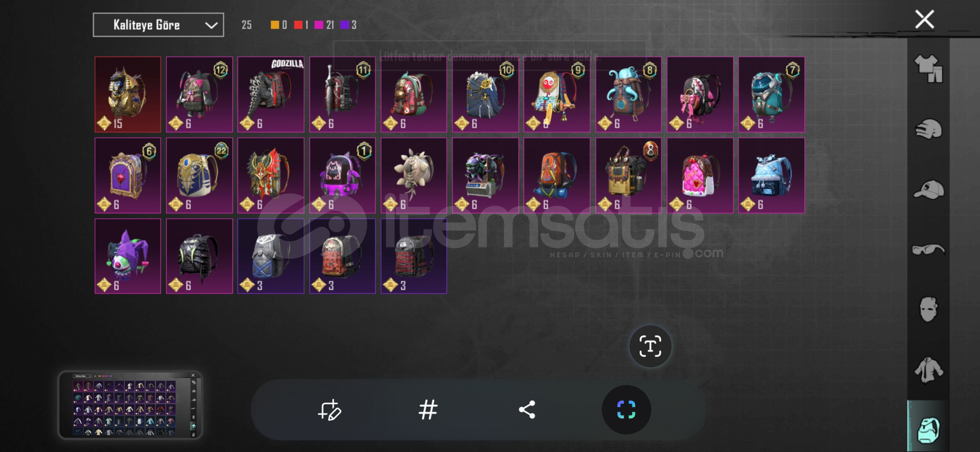The image size is (980, 452).
Task: Tap the crop and edit screenshot icon
Action: pos(330,410)
